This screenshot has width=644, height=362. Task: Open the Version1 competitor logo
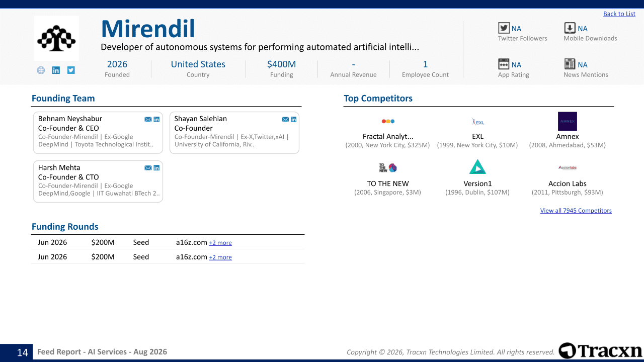pos(477,167)
